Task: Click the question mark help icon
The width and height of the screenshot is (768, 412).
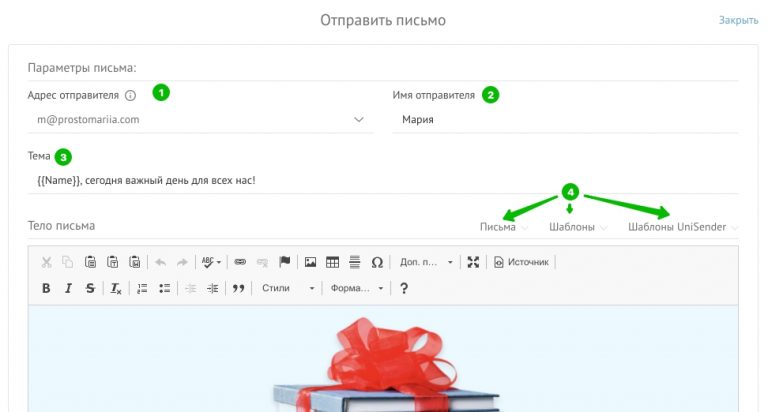Action: pos(404,288)
